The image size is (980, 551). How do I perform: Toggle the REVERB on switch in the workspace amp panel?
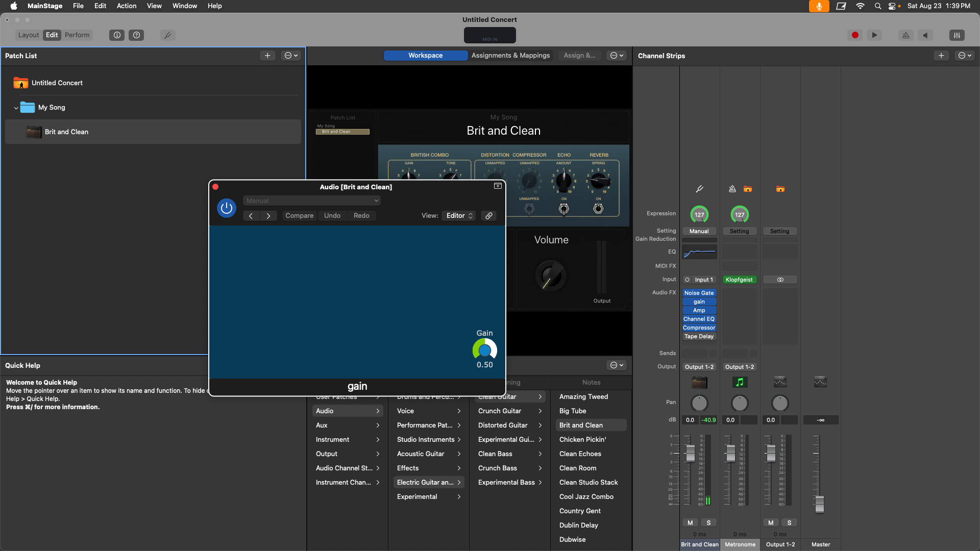click(598, 209)
